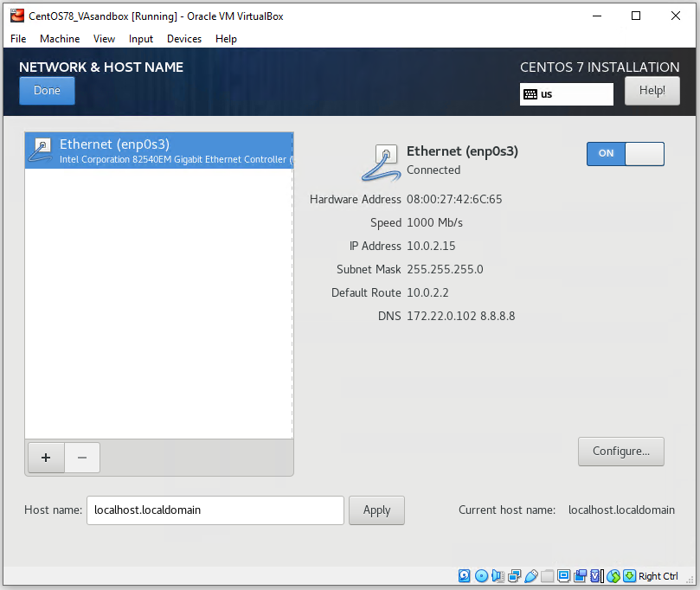The height and width of the screenshot is (590, 700).
Task: Add a new network interface with plus button
Action: (46, 458)
